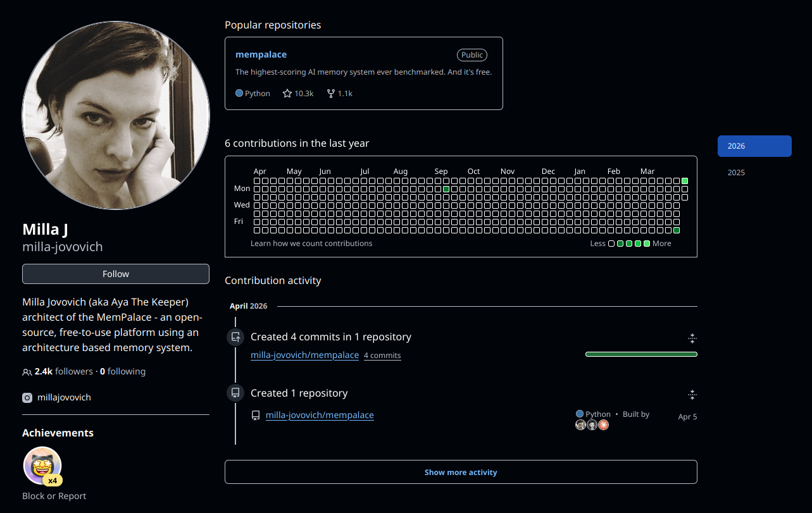Click the Public badge on mempalace
Viewport: 812px width, 513px height.
pos(472,55)
